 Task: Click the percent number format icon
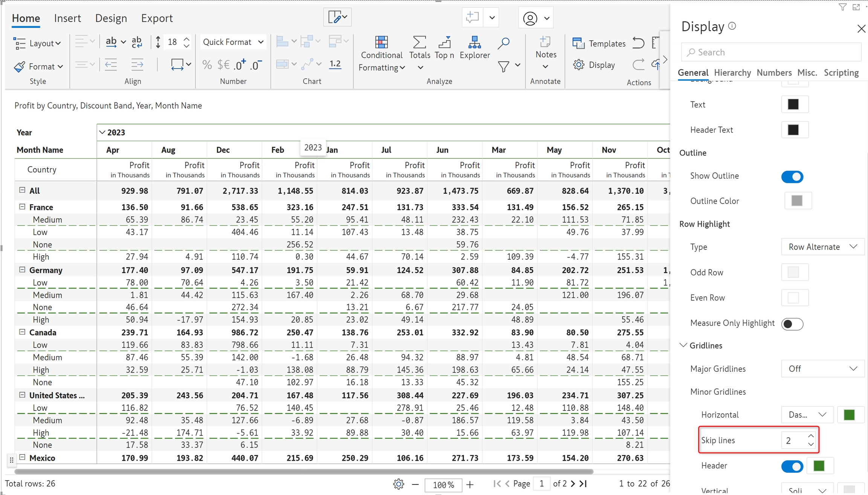tap(207, 65)
